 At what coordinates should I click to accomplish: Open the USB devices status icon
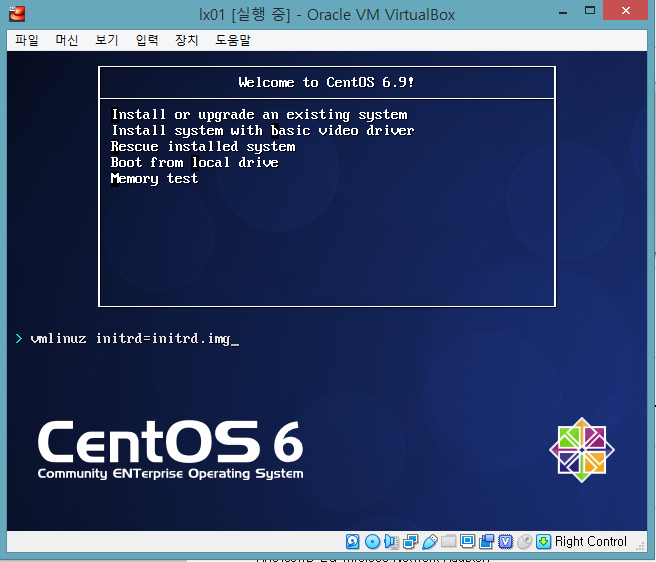pyautogui.click(x=430, y=541)
